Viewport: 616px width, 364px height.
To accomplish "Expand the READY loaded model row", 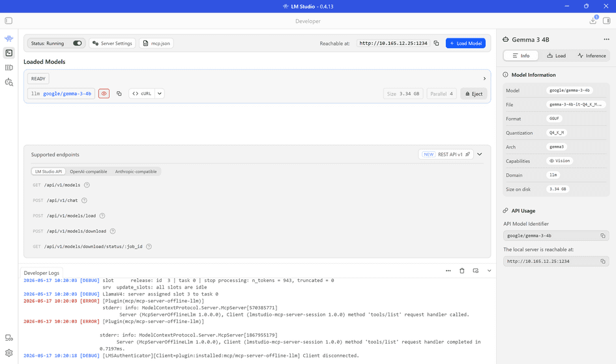I will (x=484, y=78).
